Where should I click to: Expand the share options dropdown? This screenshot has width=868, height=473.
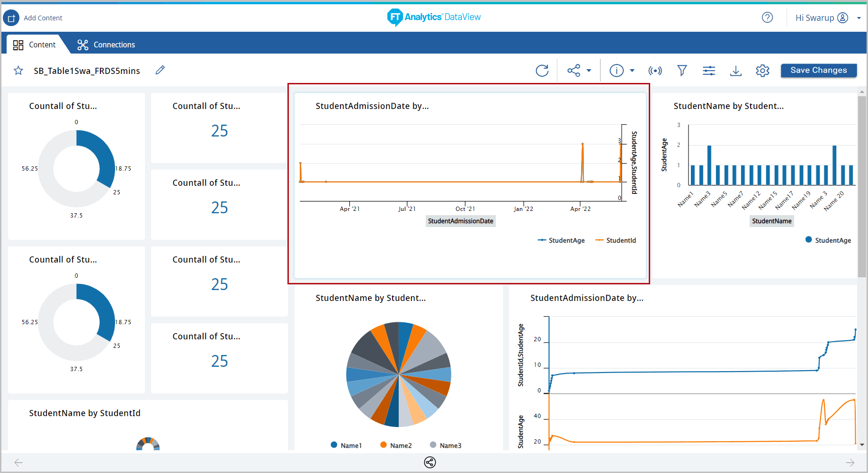point(589,71)
